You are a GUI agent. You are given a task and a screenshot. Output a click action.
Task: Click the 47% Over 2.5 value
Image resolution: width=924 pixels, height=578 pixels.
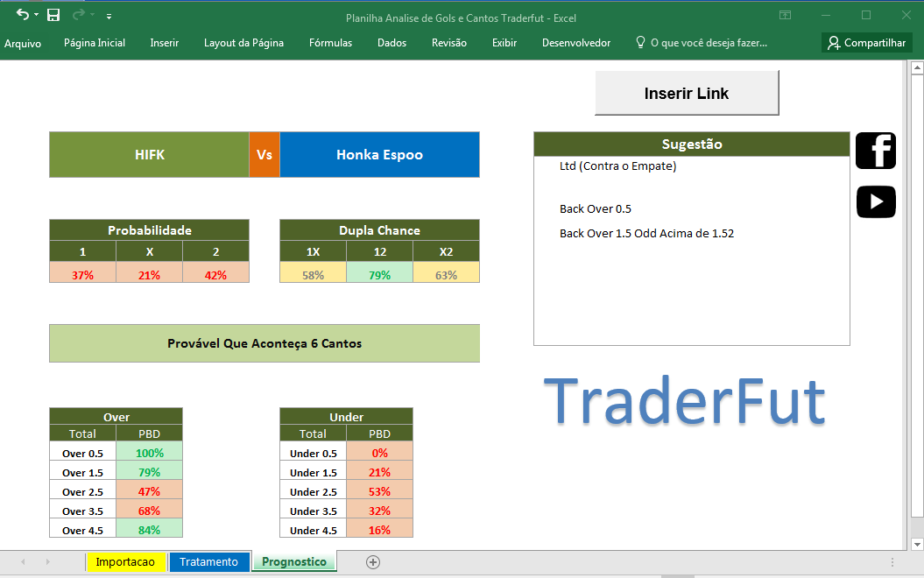[x=150, y=491]
